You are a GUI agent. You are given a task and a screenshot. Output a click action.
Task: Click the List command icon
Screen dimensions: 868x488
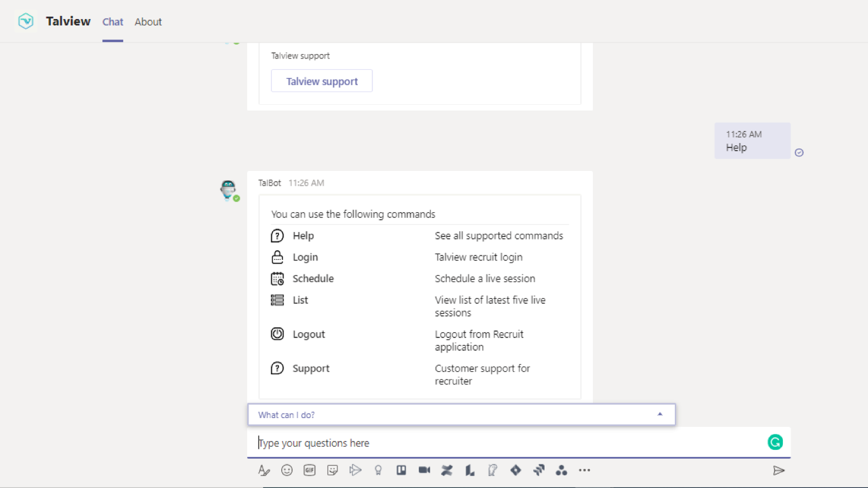pos(277,300)
